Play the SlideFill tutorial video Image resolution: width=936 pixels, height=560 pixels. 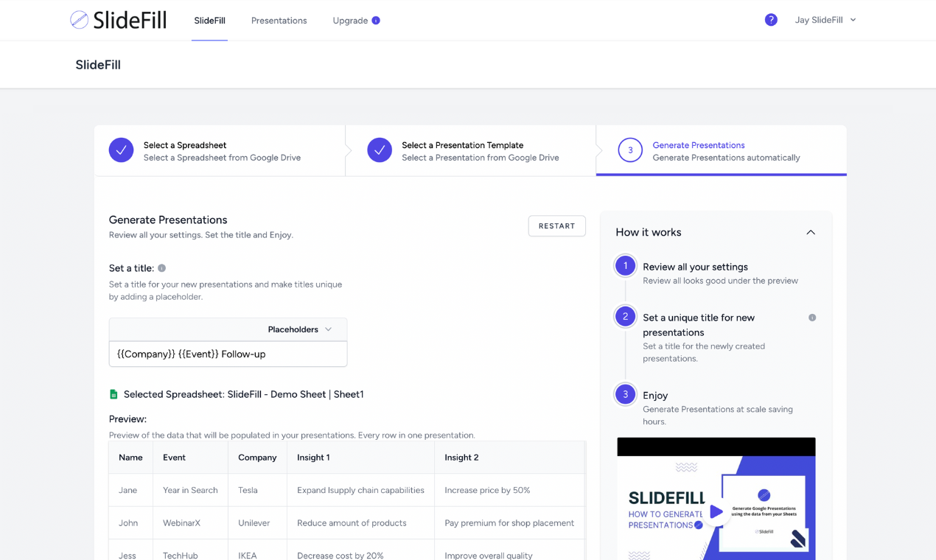[716, 511]
